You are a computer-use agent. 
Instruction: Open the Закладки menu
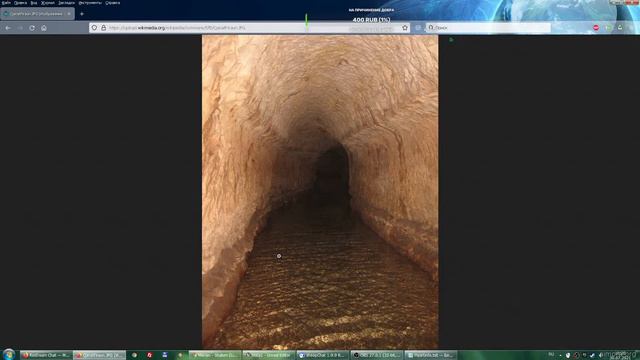point(66,3)
